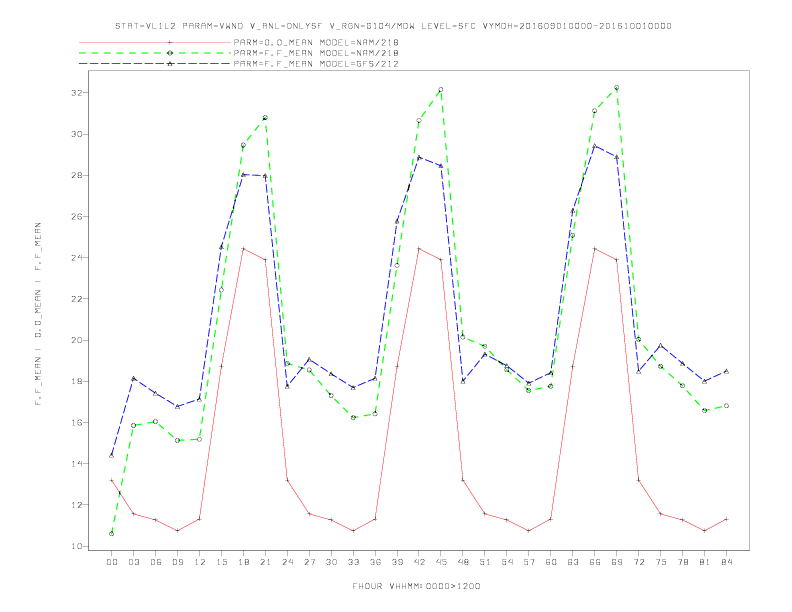The height and width of the screenshot is (612, 792).
Task: Click x-axis forecast hour label 06
Action: (156, 562)
